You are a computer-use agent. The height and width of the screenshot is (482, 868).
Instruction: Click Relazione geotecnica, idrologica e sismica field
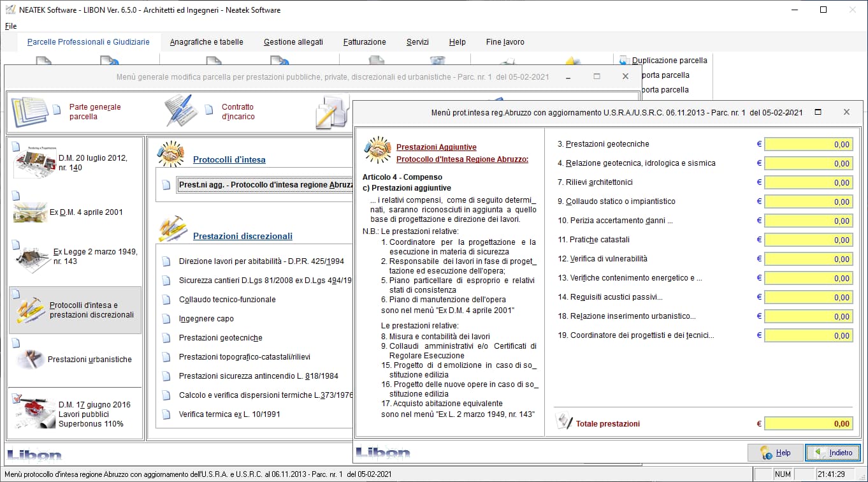pyautogui.click(x=808, y=164)
